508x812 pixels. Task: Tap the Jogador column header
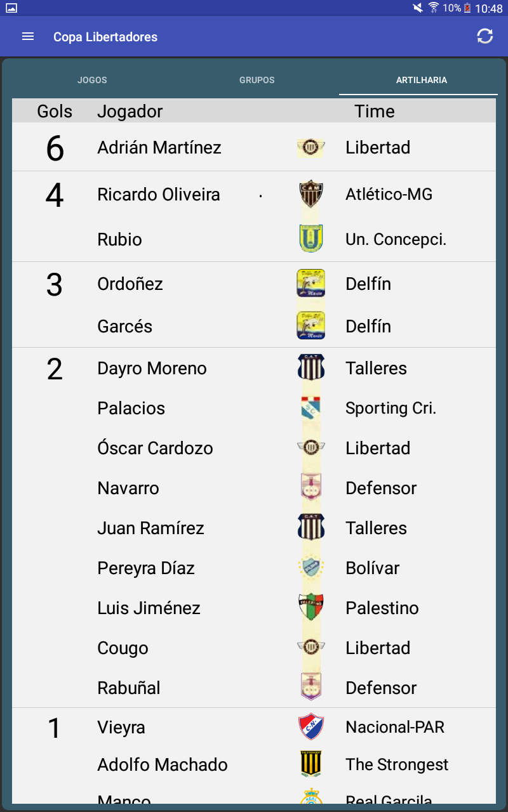[130, 111]
